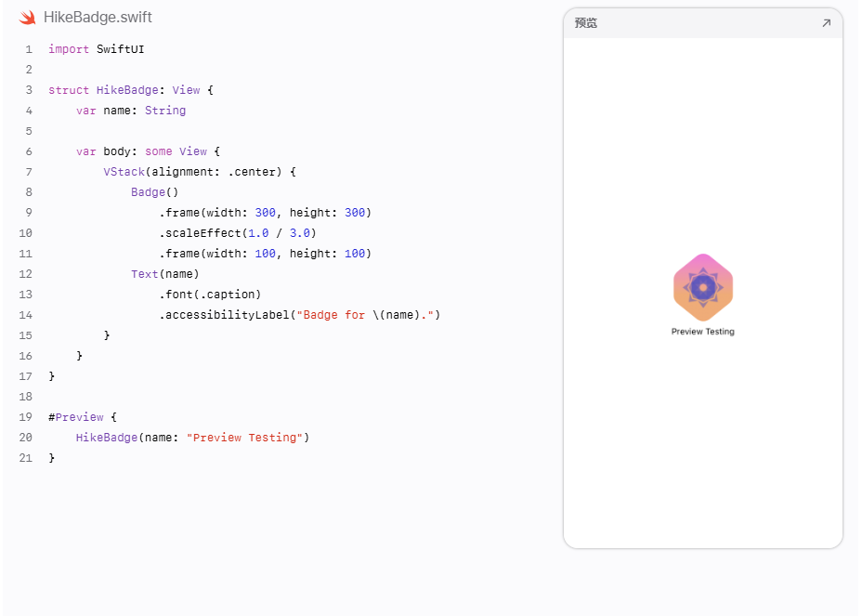Select the HikeBadge.swift file title
Screen dimensions: 862x616
(98, 18)
